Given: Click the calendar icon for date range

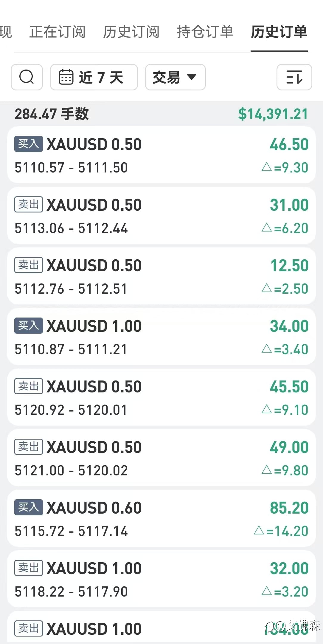Looking at the screenshot, I should click(x=66, y=77).
